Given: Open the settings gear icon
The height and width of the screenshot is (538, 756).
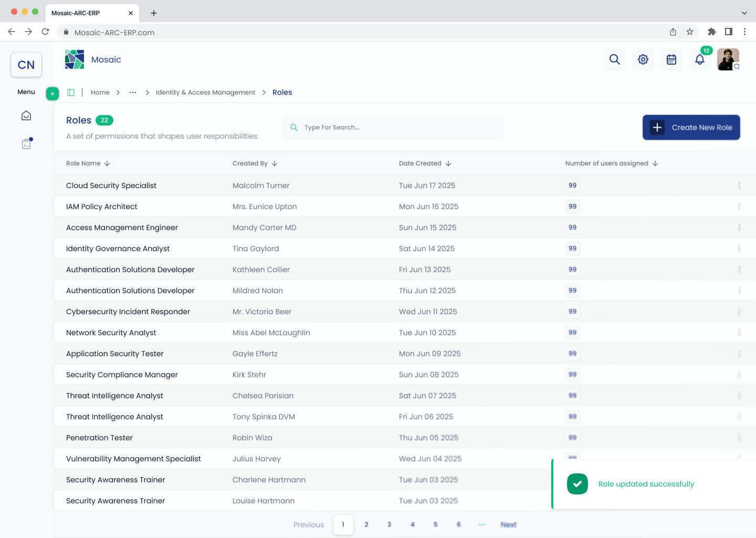Looking at the screenshot, I should click(643, 59).
